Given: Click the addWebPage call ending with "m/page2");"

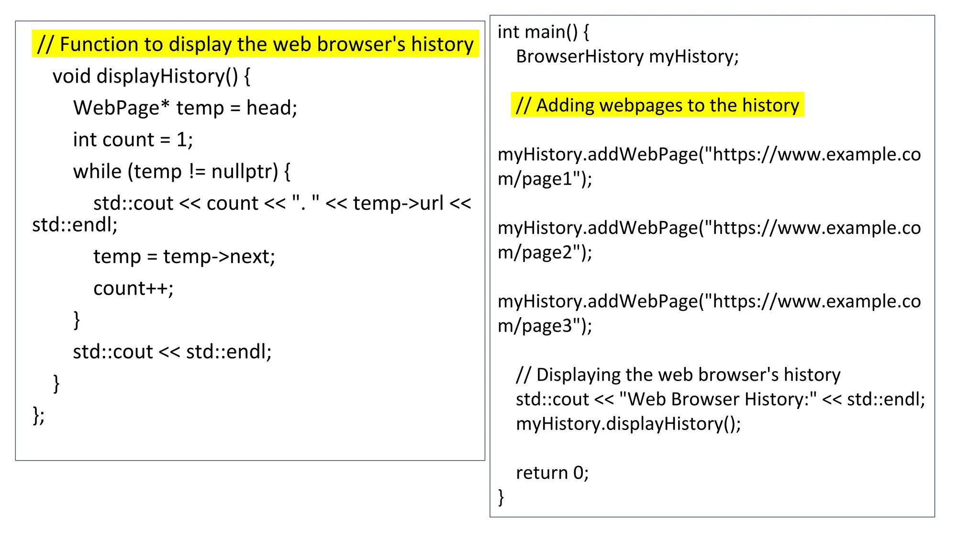Looking at the screenshot, I should click(709, 240).
